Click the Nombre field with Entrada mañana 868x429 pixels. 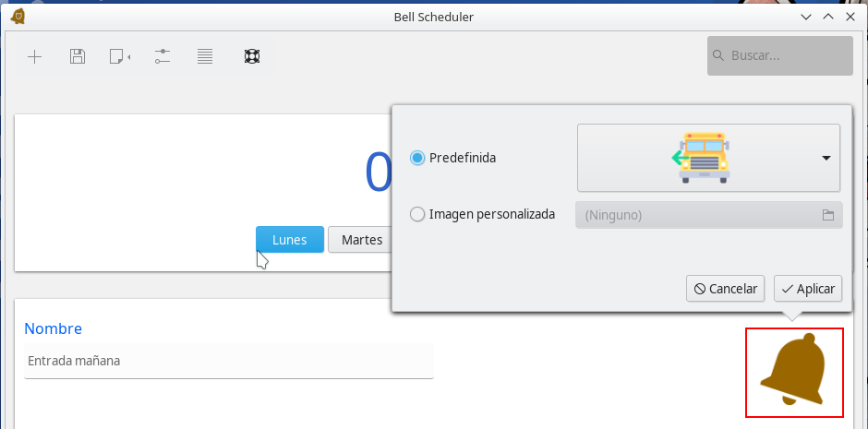pos(229,361)
